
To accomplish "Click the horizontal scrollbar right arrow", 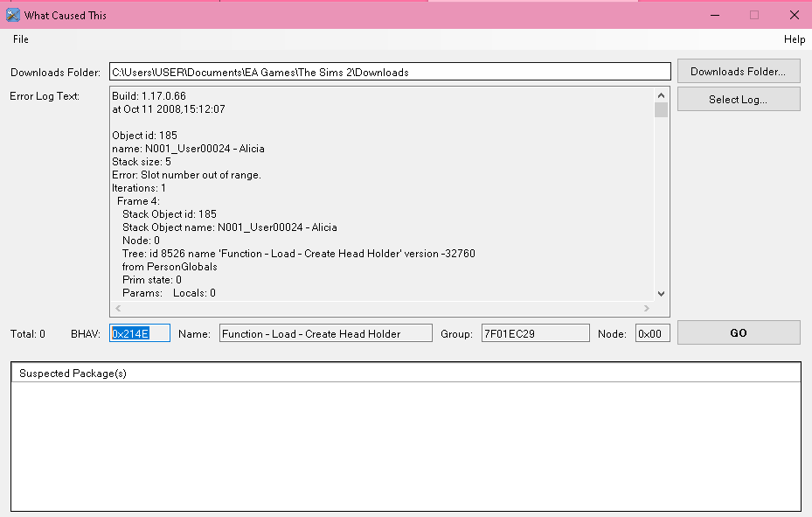I will [x=647, y=308].
